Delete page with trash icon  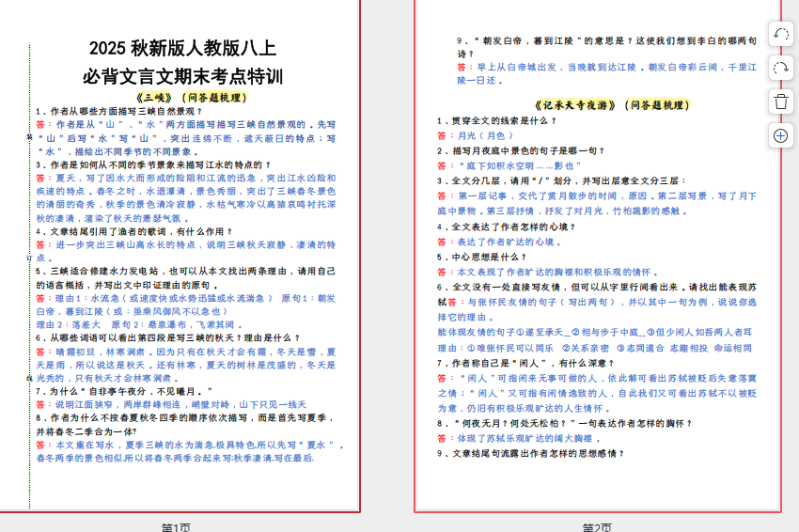coord(780,102)
